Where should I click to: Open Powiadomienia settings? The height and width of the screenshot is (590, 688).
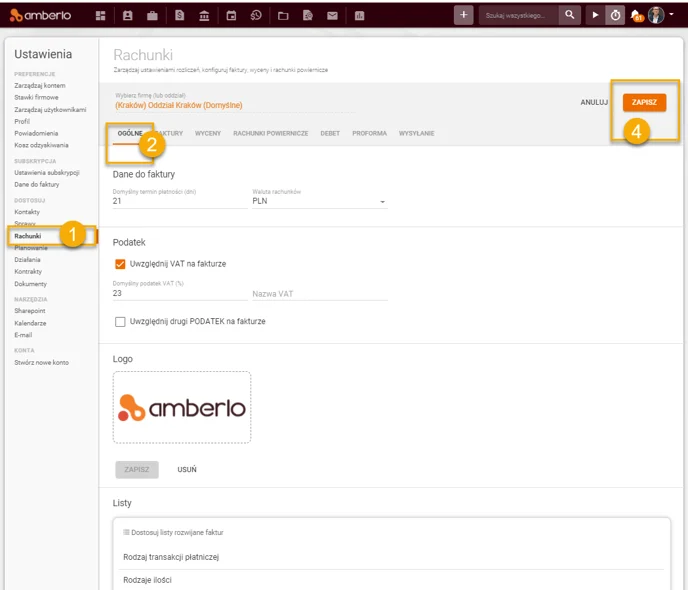pos(36,133)
